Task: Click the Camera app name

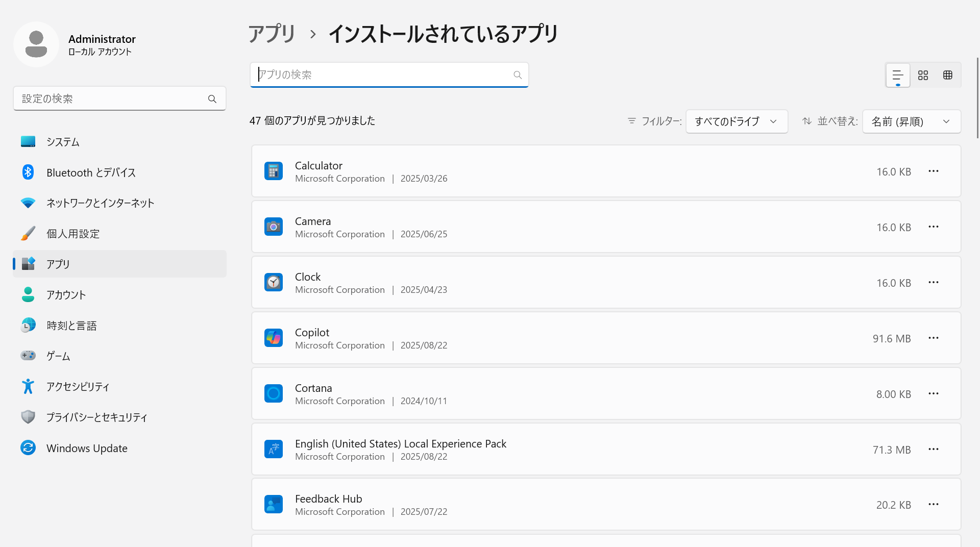Action: pyautogui.click(x=313, y=221)
